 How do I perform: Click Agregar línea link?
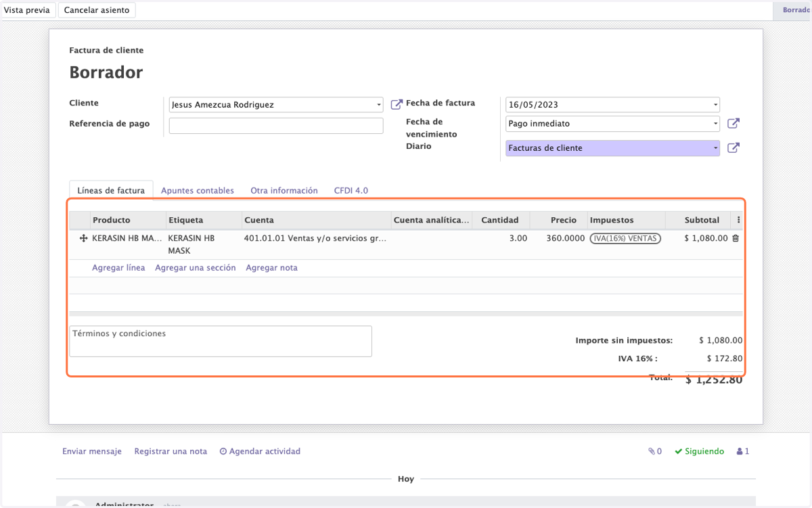click(x=118, y=268)
